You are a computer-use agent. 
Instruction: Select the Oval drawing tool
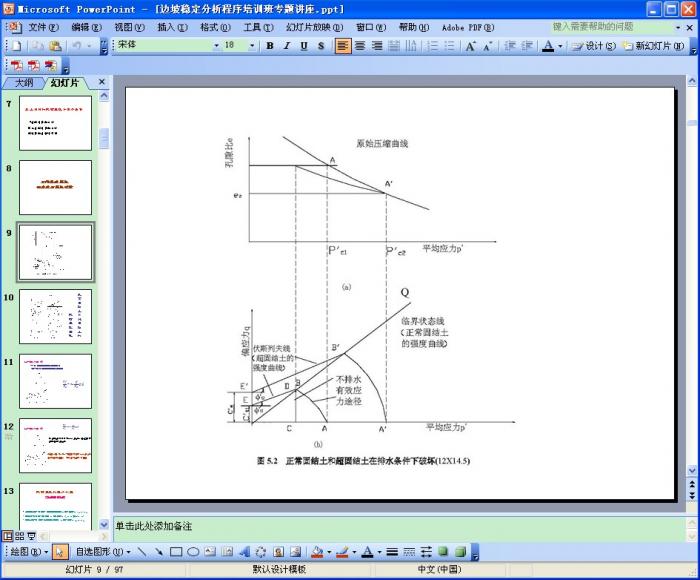(x=193, y=551)
